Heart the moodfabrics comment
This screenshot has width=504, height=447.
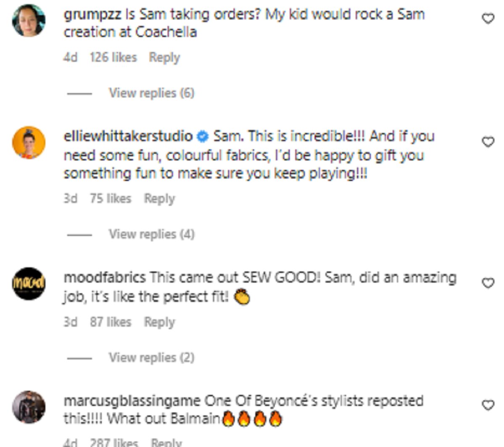point(488,283)
